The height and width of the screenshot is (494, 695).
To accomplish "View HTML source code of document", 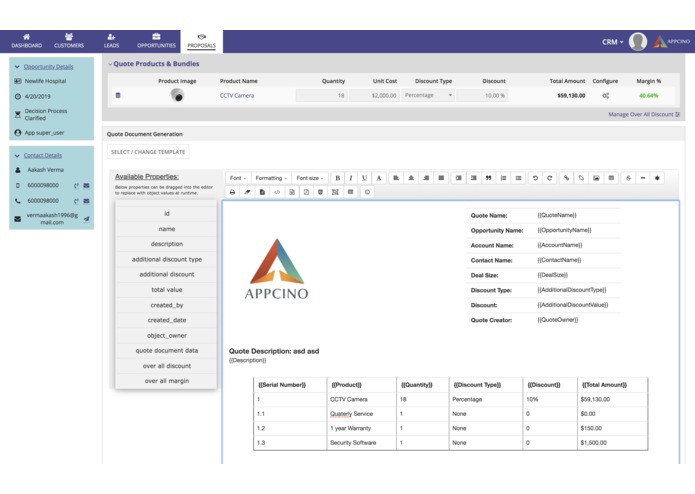I will pos(277,192).
